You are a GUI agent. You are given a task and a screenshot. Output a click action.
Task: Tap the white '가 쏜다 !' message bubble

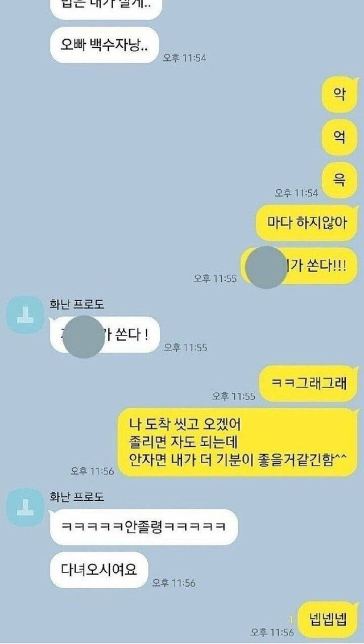[x=104, y=335]
